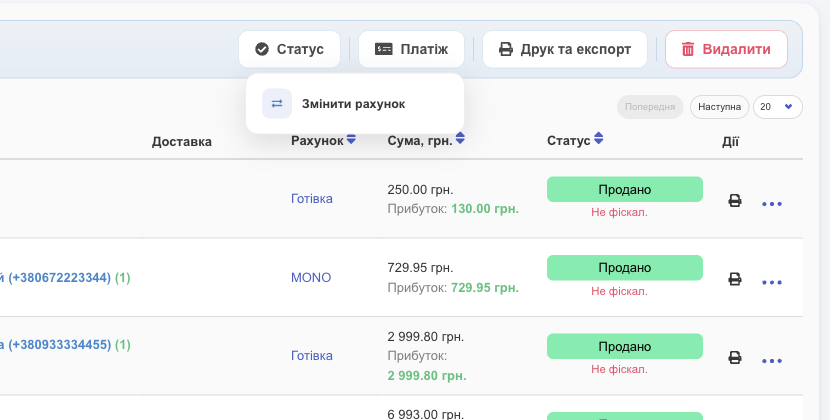Click the Змінити рахунок swap arrows icon

click(x=277, y=104)
